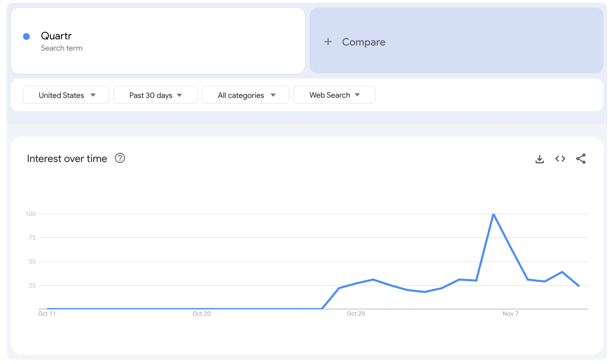Click the blue dot next to Quartr
614x364 pixels.
[26, 37]
